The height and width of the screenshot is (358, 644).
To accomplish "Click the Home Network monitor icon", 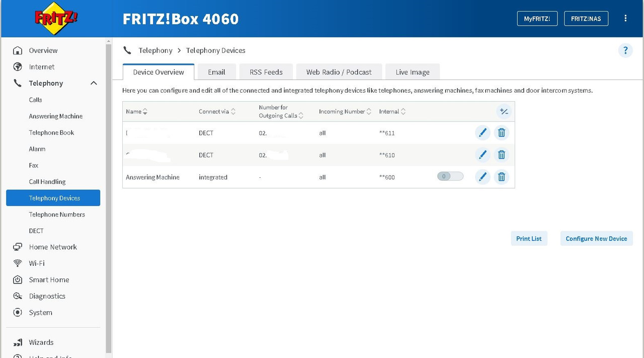I will tap(18, 247).
